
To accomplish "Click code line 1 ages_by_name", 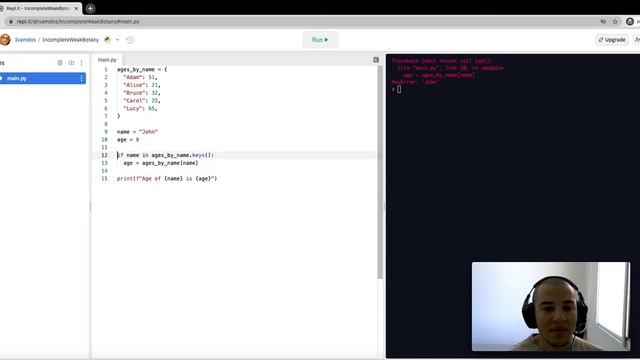I will [x=142, y=69].
